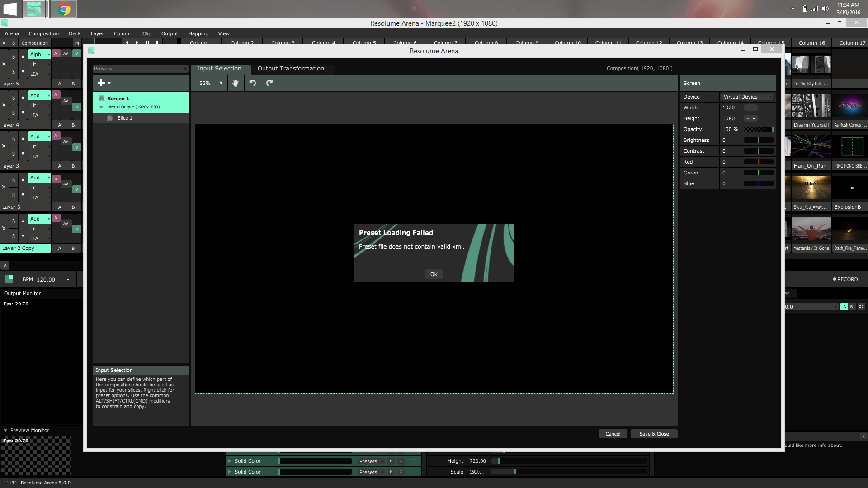This screenshot has width=868, height=488.
Task: Click the Windows Start button
Action: coord(9,9)
